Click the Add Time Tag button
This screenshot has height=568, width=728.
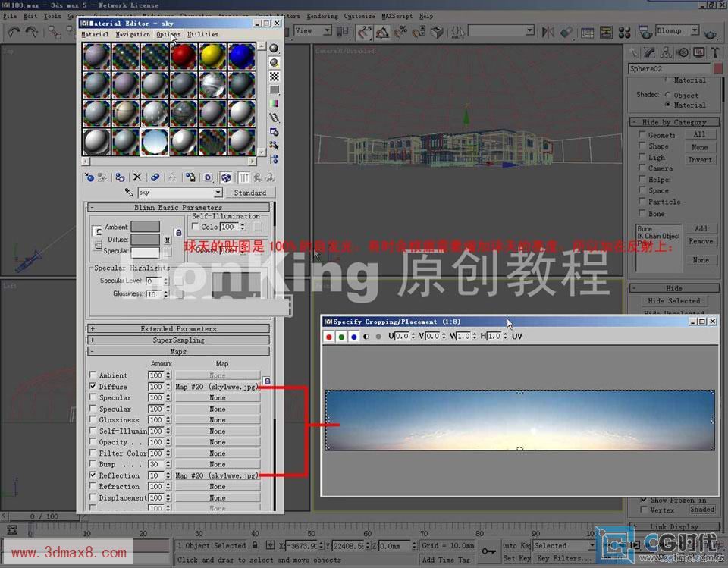pyautogui.click(x=446, y=560)
